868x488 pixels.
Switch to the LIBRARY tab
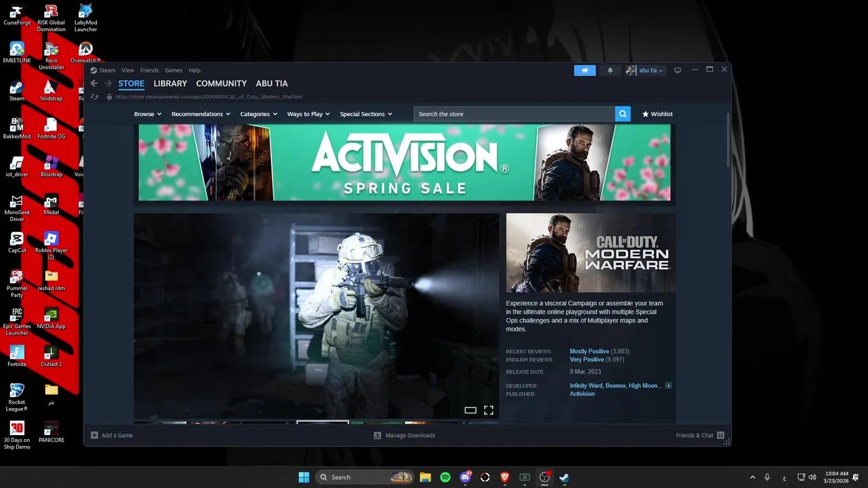(x=170, y=83)
